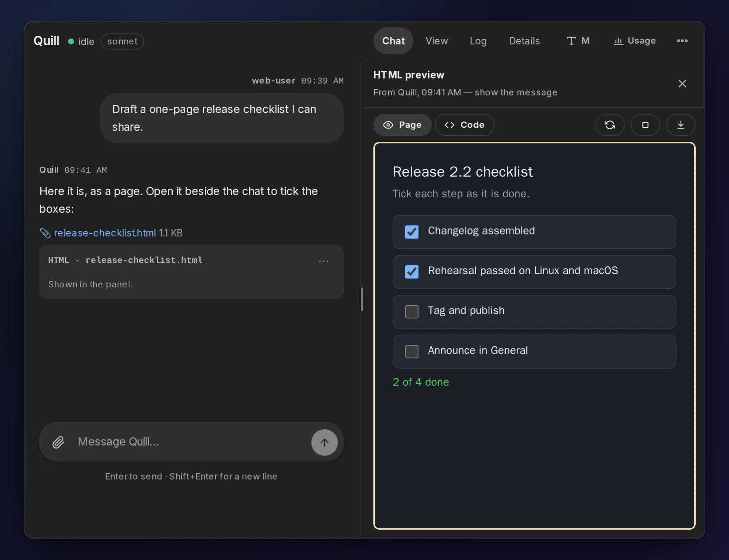
Task: Click the sonnet model badge
Action: point(122,41)
